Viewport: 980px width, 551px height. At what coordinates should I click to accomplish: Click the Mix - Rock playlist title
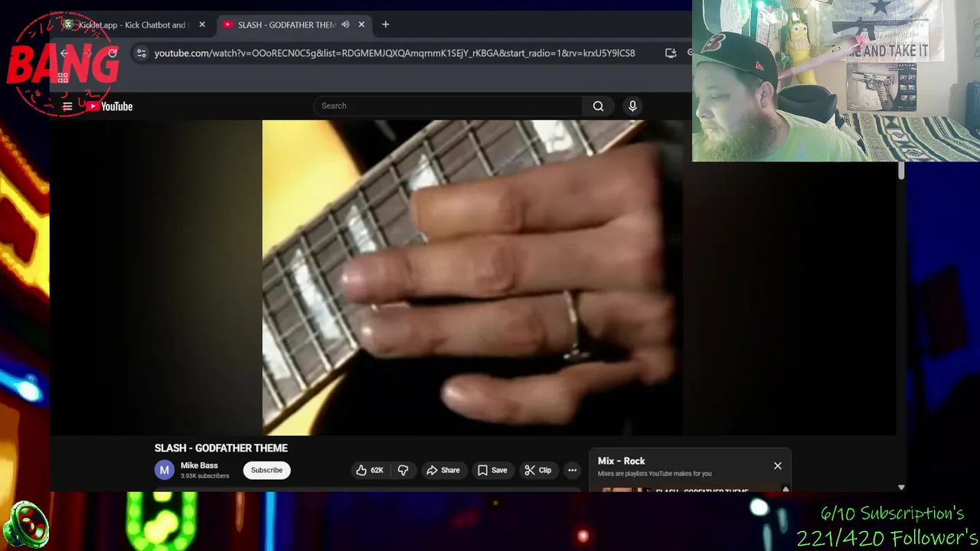(x=622, y=461)
